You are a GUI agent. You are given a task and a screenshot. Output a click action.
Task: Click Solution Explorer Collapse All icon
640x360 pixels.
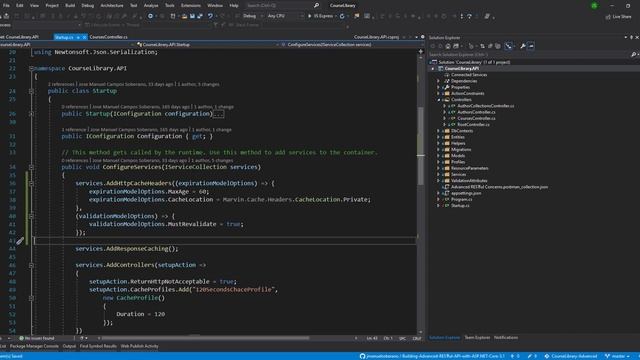tap(490, 46)
